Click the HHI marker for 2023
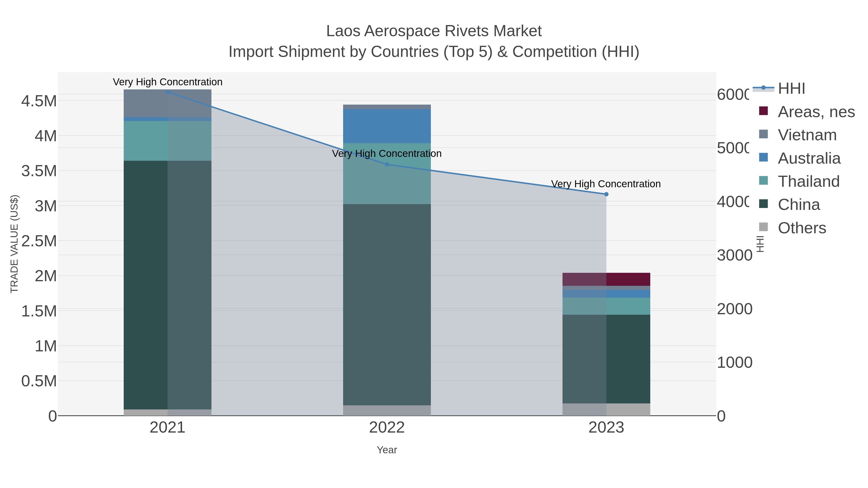 tap(606, 194)
